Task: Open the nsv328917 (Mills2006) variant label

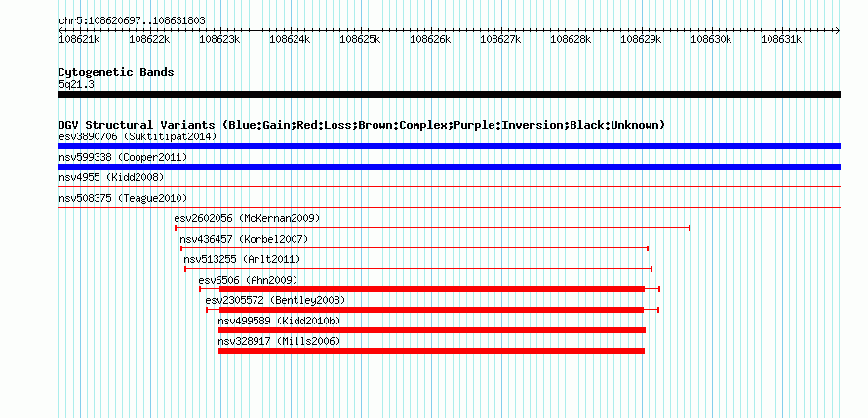Action: coord(279,341)
